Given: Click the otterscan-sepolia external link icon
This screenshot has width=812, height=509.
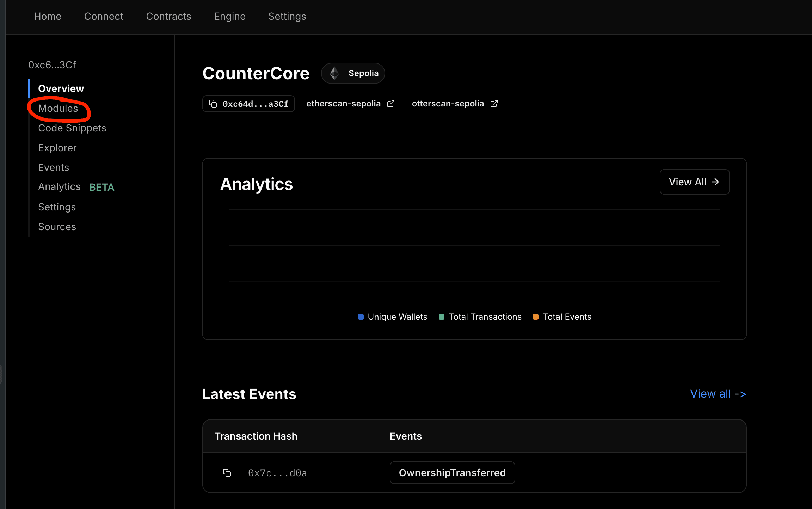Looking at the screenshot, I should (x=494, y=104).
